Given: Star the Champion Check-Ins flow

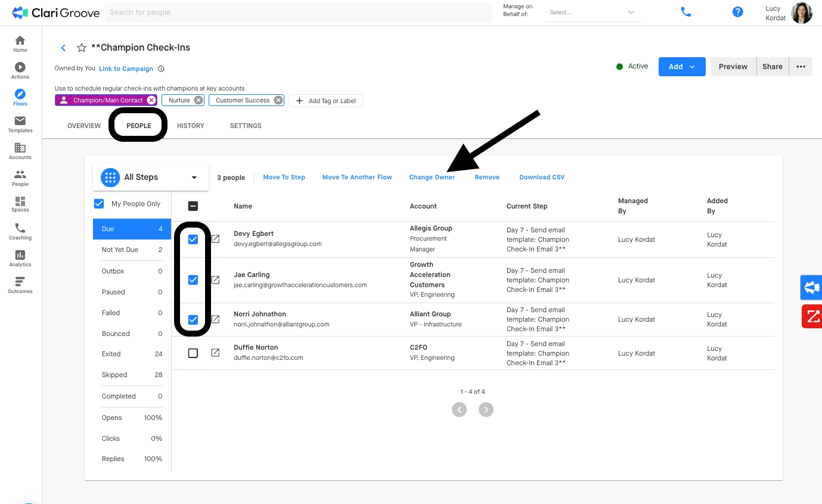Looking at the screenshot, I should click(82, 48).
